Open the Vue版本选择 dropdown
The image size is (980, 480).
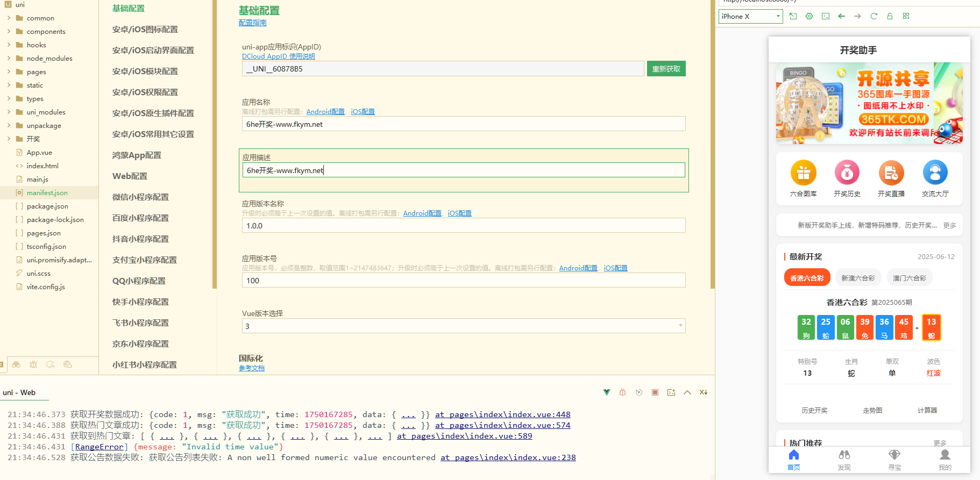click(463, 326)
